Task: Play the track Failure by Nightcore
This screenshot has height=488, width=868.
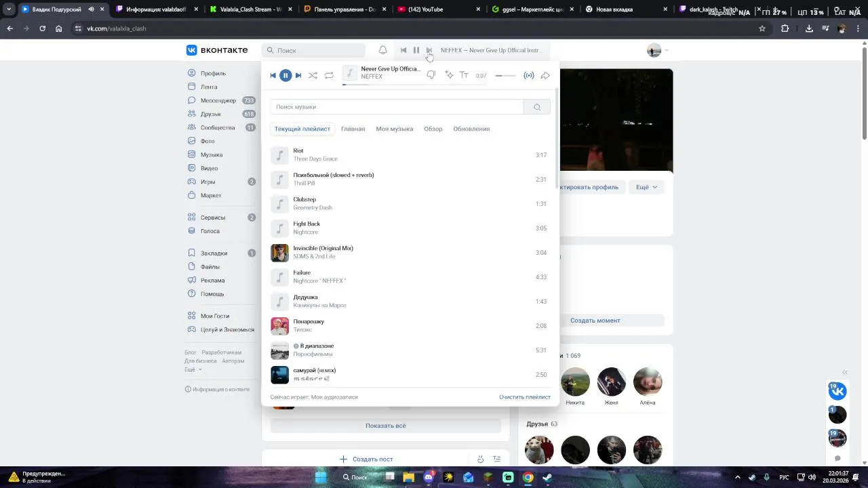Action: click(x=410, y=277)
